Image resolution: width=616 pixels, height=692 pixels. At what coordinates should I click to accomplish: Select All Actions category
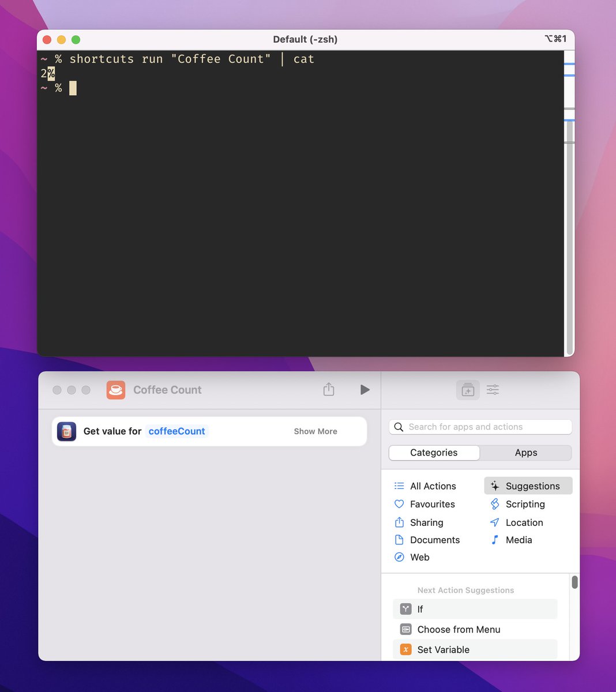click(x=433, y=486)
